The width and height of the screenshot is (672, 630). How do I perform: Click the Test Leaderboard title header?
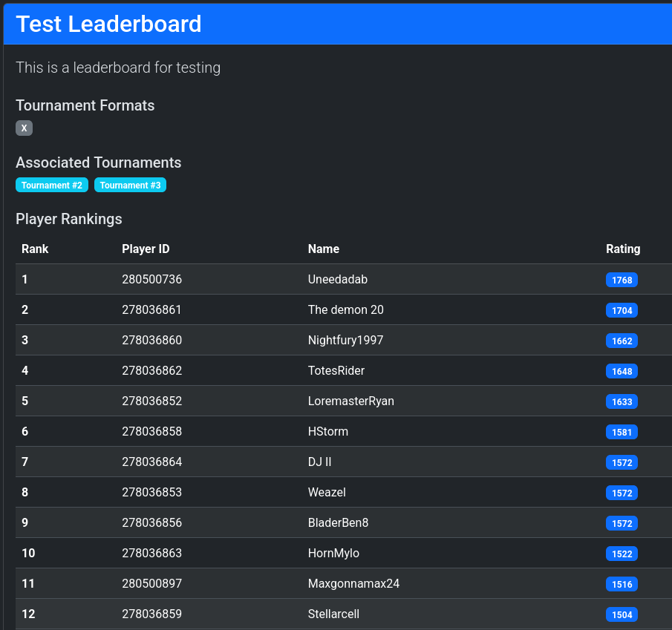pyautogui.click(x=108, y=24)
